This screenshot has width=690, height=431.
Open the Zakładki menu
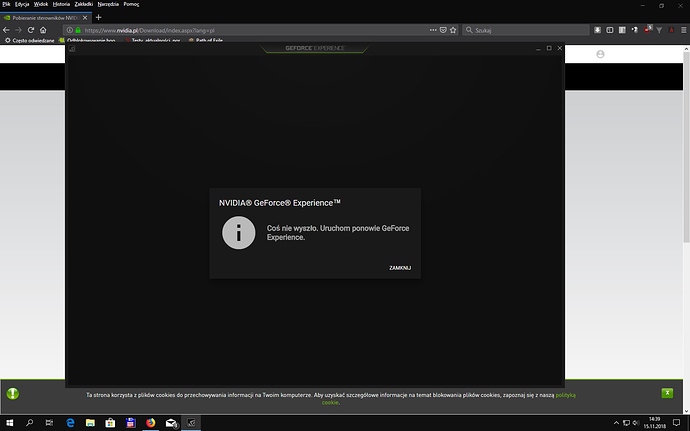coord(84,4)
